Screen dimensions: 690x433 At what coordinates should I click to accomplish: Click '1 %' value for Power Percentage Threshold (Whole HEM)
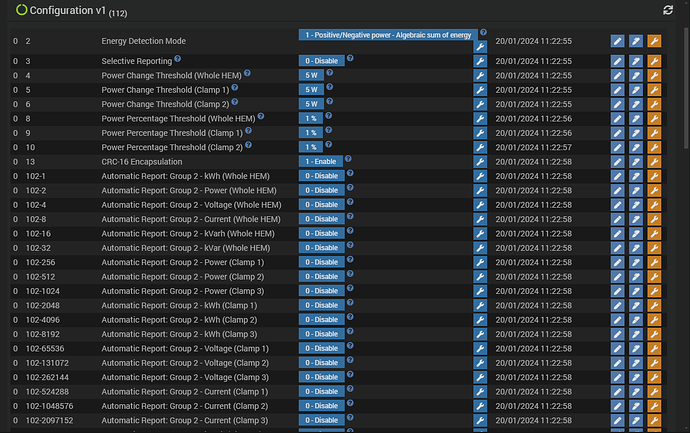coord(310,119)
